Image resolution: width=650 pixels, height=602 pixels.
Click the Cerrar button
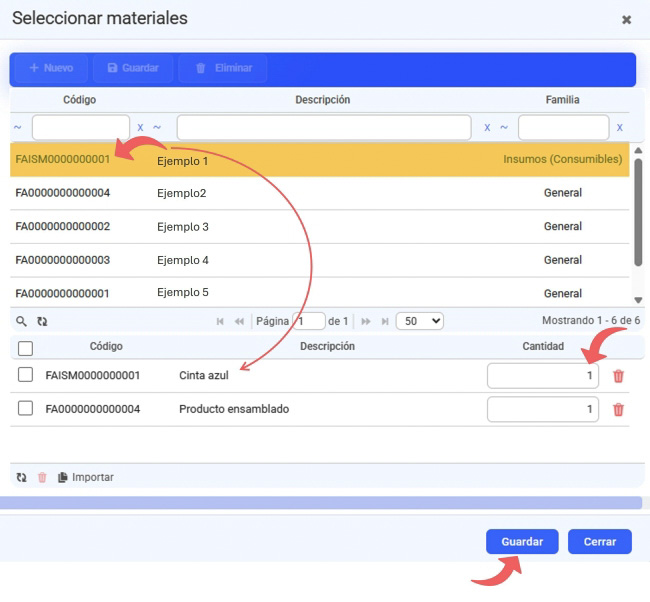pos(599,541)
